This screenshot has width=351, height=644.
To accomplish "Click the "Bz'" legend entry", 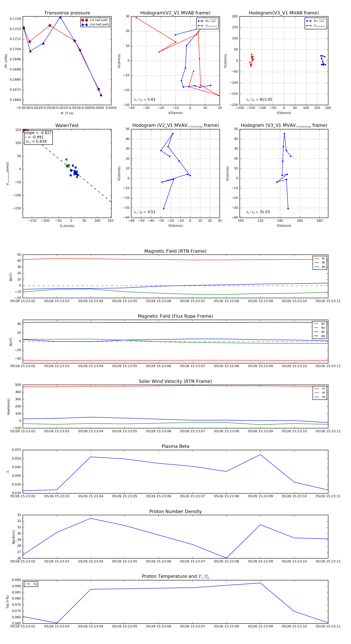I will 320,332.
